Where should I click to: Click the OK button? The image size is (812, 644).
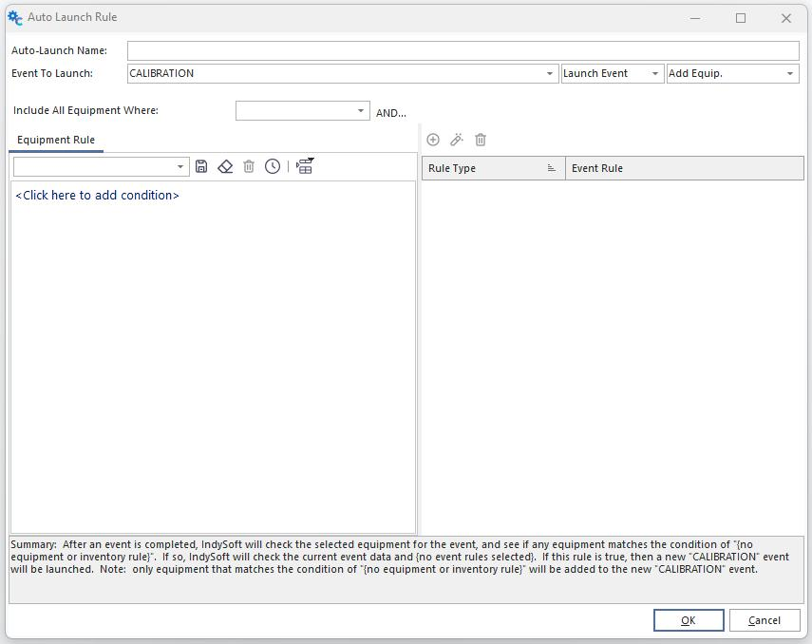click(689, 620)
